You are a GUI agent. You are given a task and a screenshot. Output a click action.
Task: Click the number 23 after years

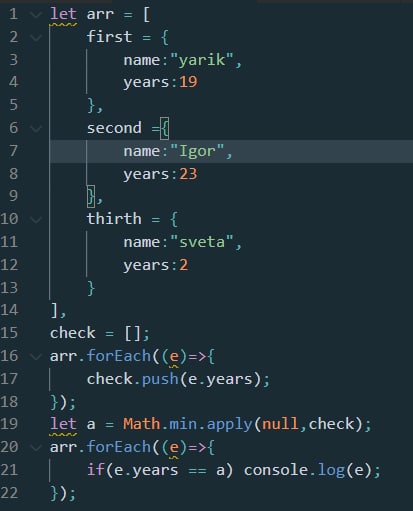188,174
